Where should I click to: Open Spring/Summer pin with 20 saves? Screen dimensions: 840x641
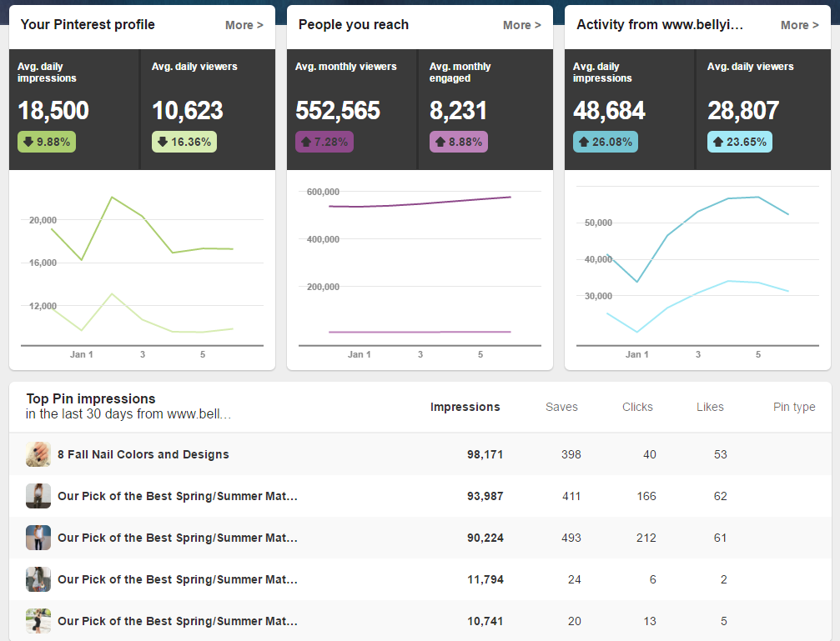point(178,622)
